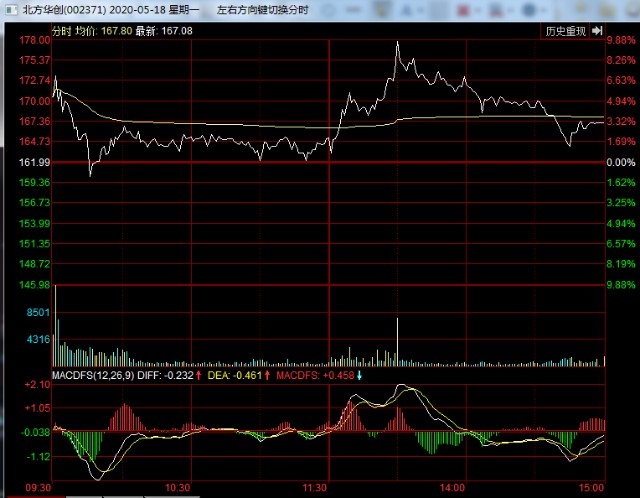The height and width of the screenshot is (498, 640).
Task: Click the 167.36 price axis label
Action: point(35,121)
